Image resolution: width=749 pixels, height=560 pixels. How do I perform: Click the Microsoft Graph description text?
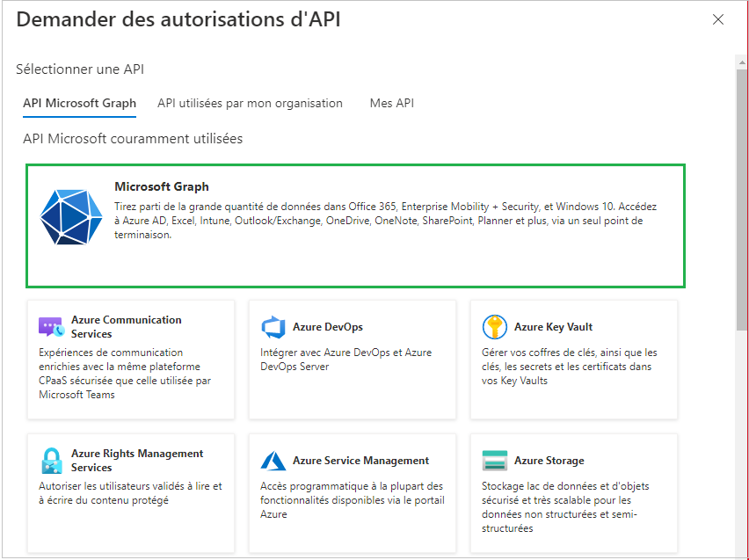point(385,221)
